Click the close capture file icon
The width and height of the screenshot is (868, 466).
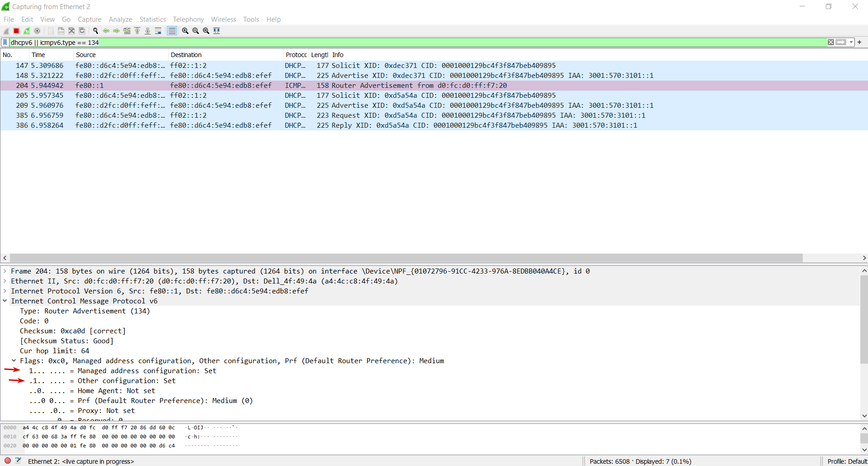72,31
